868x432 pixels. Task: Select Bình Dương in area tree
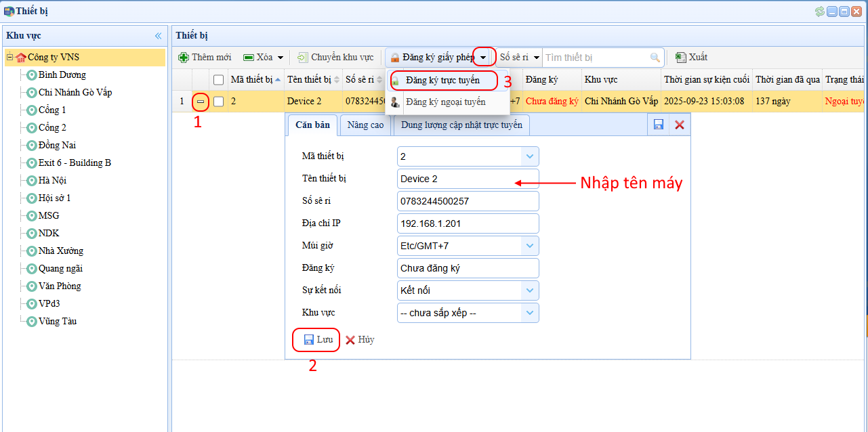(62, 75)
